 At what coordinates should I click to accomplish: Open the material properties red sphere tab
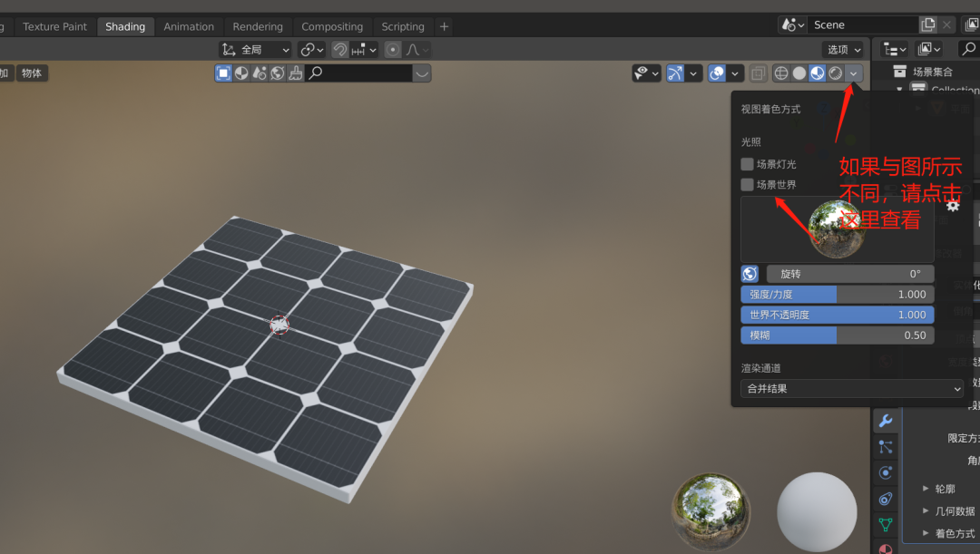click(x=886, y=549)
